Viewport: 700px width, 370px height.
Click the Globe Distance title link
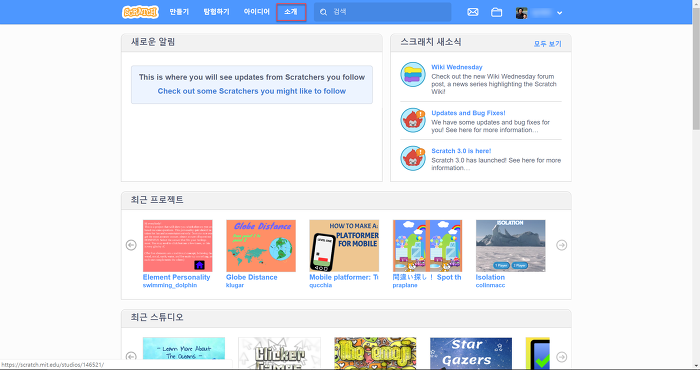252,277
